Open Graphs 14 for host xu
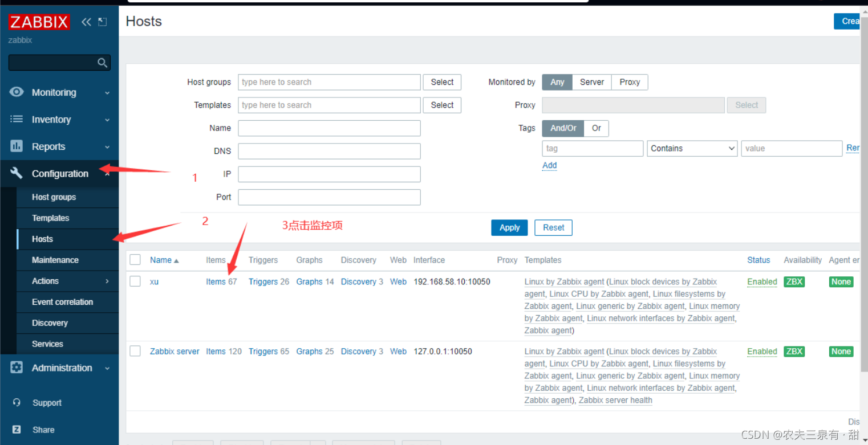 (x=315, y=281)
